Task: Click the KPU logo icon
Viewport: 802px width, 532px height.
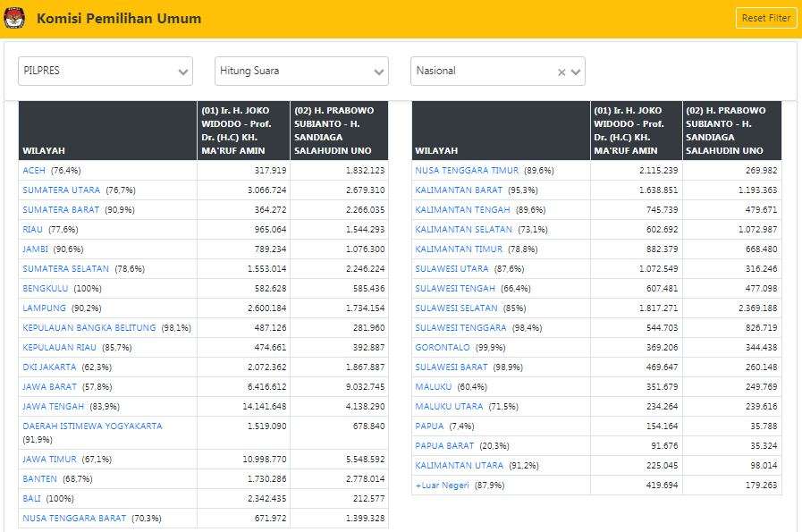Action: coord(15,18)
